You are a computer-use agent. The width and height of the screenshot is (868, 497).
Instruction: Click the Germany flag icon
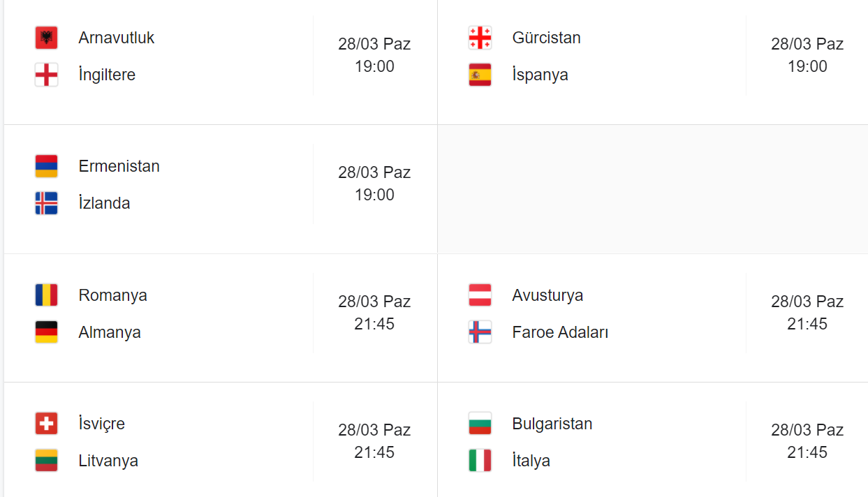[x=46, y=332]
